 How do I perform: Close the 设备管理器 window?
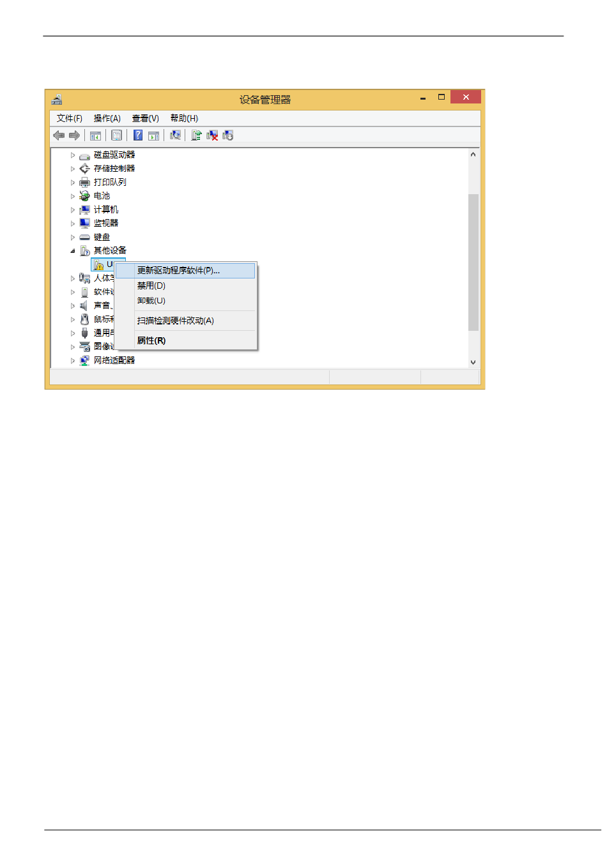pos(466,97)
